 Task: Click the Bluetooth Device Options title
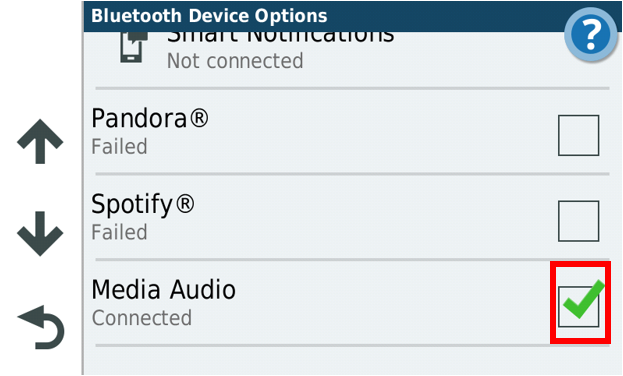coord(209,16)
